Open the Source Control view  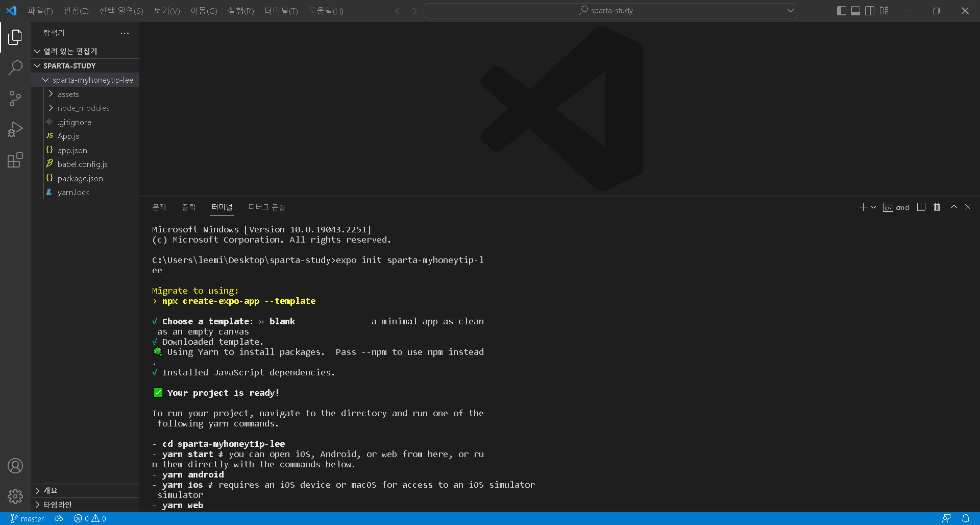point(15,99)
